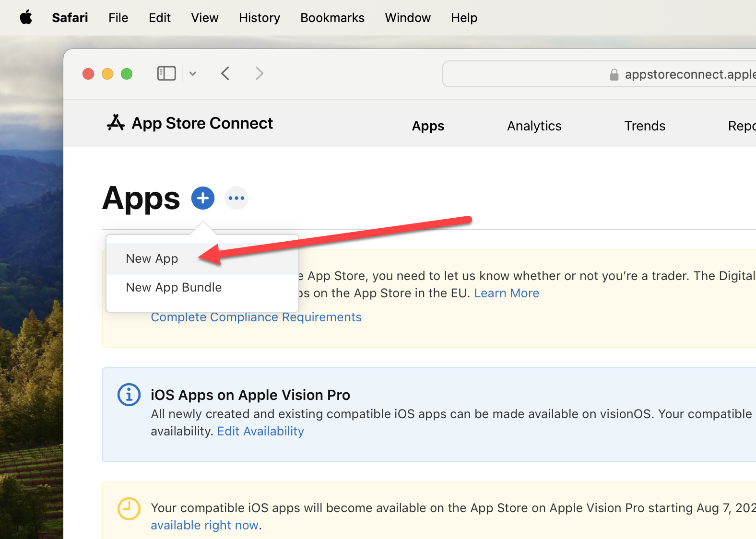The width and height of the screenshot is (756, 539).
Task: Minimize the Safari window with yellow button
Action: (x=107, y=74)
